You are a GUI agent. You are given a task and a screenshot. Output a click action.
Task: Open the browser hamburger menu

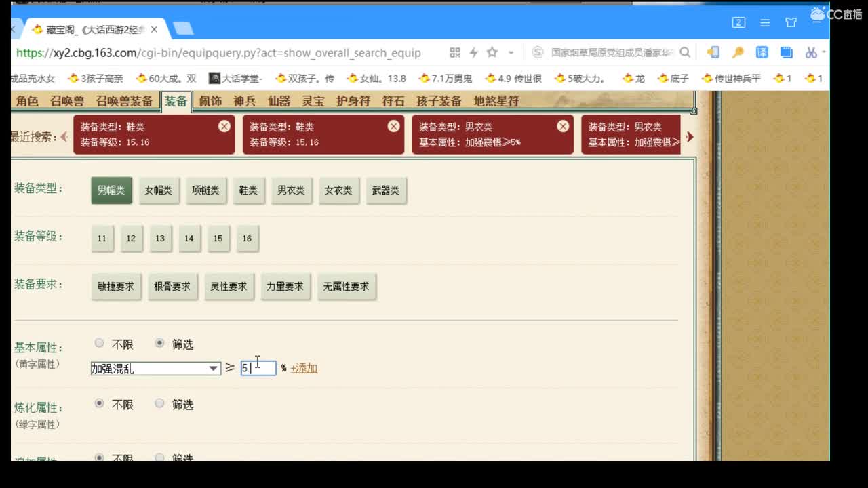click(x=765, y=22)
